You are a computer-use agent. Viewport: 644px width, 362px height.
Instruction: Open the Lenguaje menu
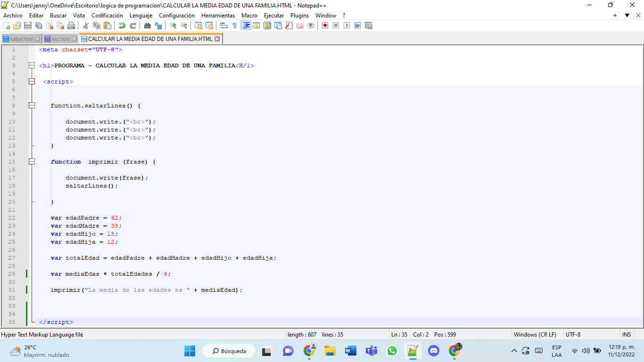[141, 16]
